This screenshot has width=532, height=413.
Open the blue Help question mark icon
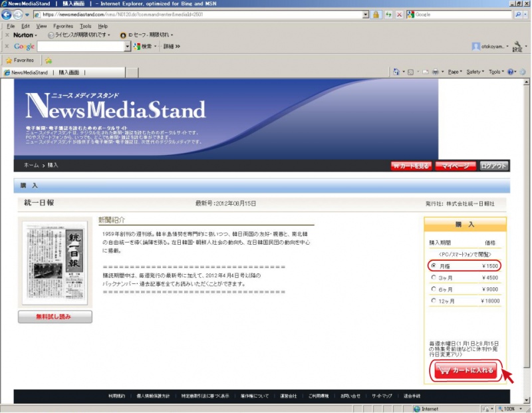510,72
